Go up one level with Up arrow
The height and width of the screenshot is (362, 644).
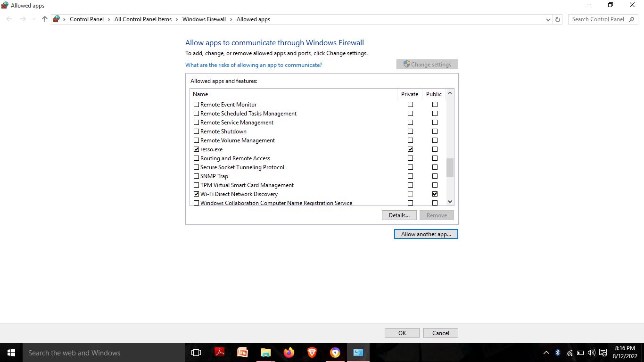click(x=45, y=19)
